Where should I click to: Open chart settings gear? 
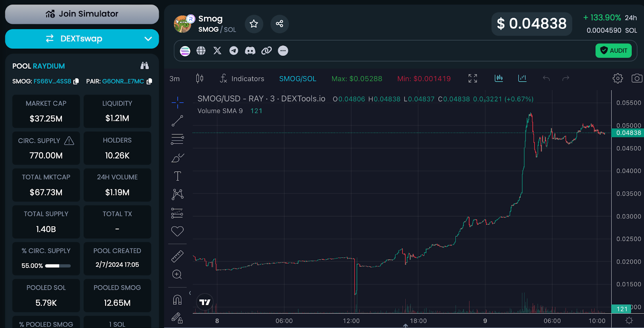coord(618,78)
